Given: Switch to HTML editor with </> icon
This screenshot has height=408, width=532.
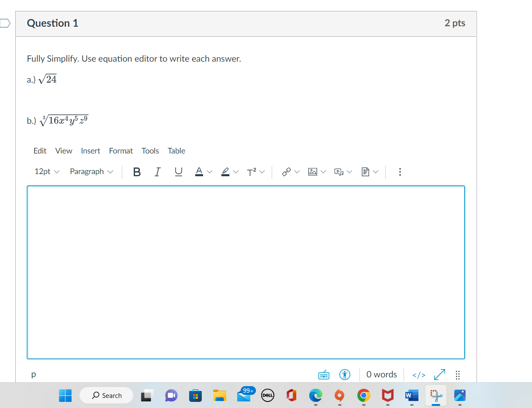Looking at the screenshot, I should tap(418, 375).
